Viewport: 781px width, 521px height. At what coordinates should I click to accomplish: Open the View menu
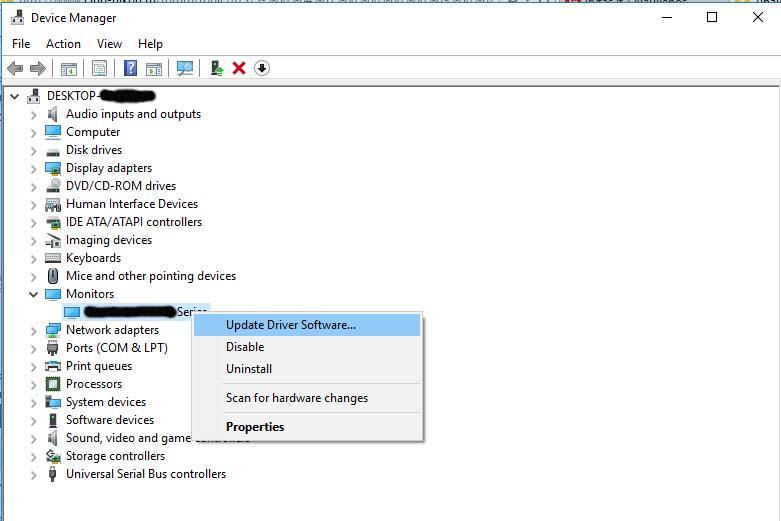click(109, 44)
